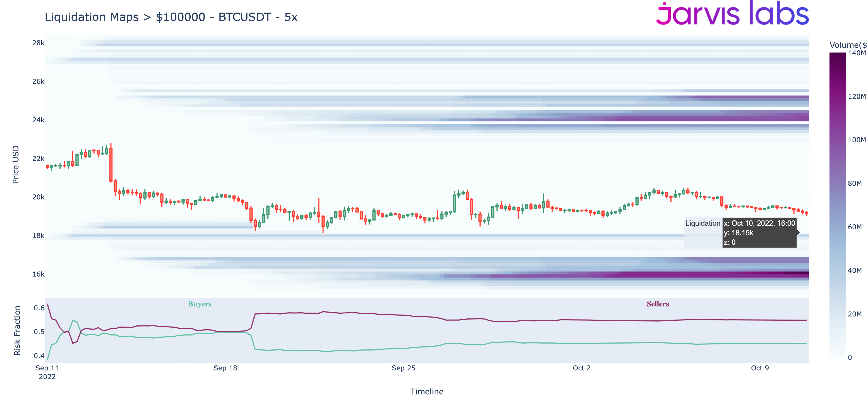This screenshot has width=868, height=400.
Task: Click the hover tooltip showing Oct 10, 2022
Action: [759, 233]
